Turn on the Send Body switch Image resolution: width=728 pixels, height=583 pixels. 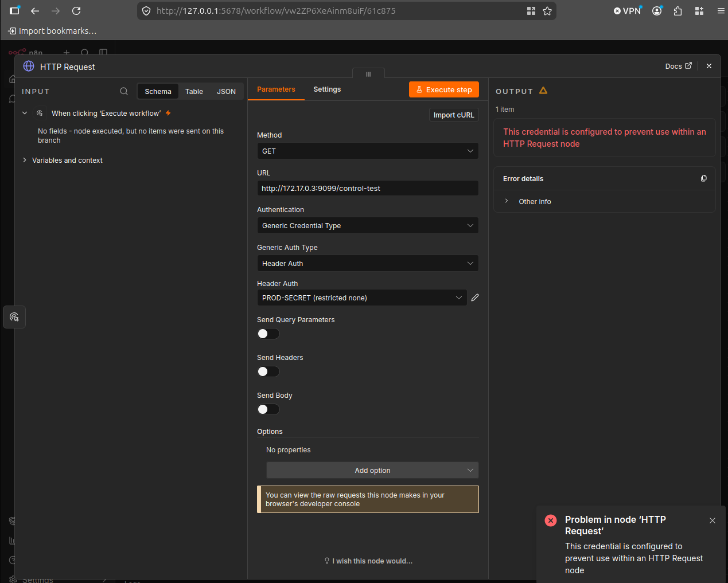click(268, 409)
